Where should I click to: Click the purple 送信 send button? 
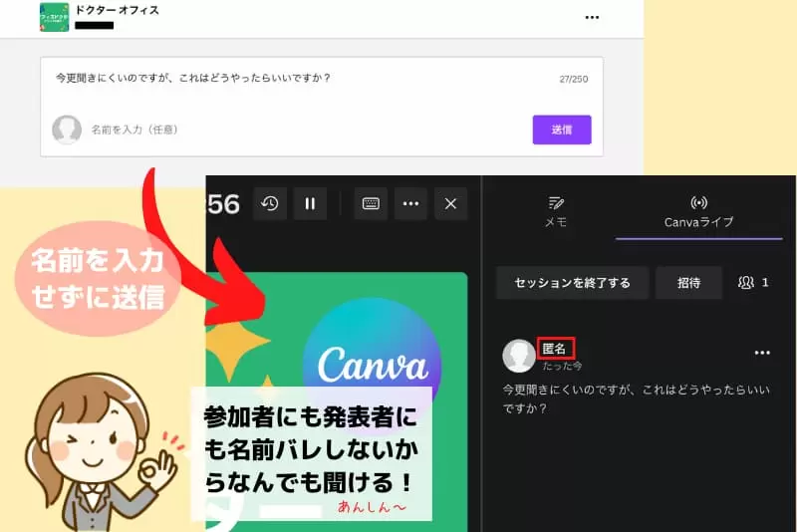click(x=562, y=130)
